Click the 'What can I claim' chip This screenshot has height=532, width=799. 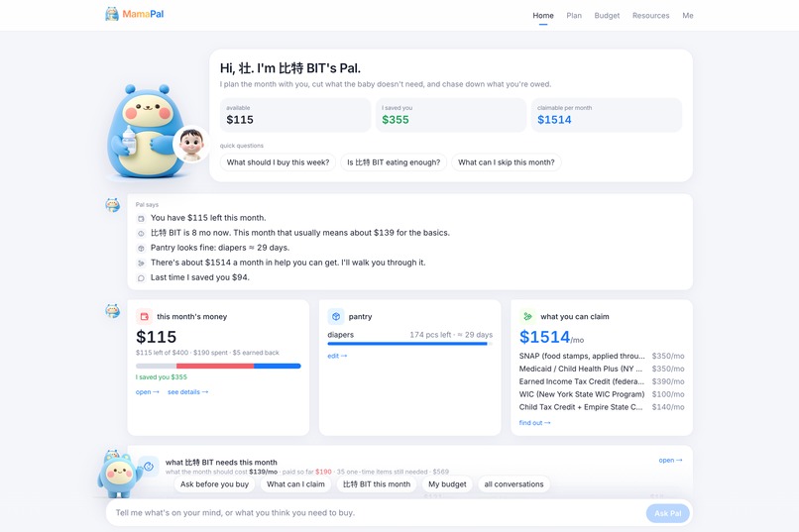[295, 484]
